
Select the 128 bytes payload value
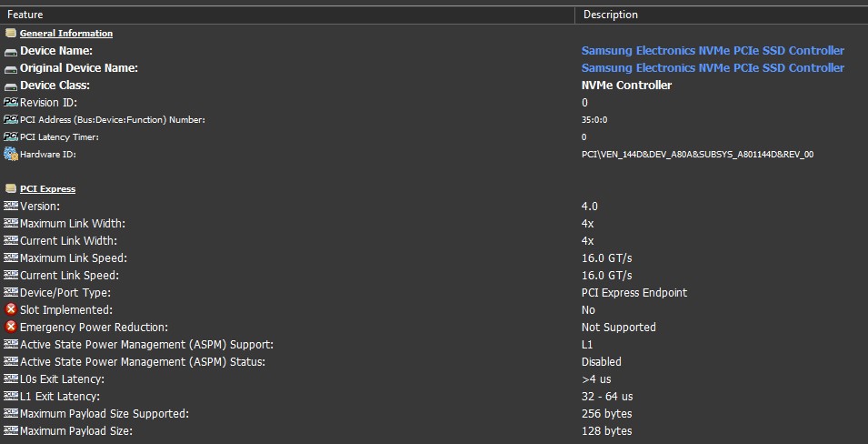606,430
